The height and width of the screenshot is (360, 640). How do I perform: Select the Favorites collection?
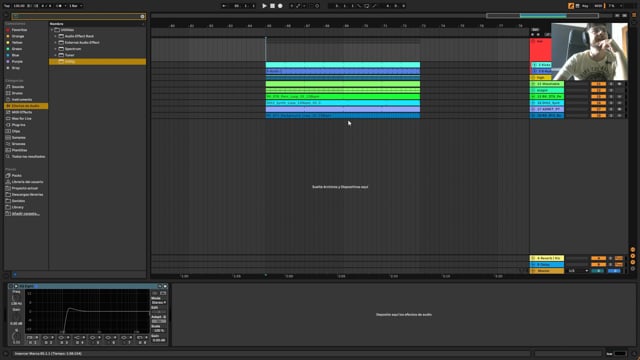point(19,30)
